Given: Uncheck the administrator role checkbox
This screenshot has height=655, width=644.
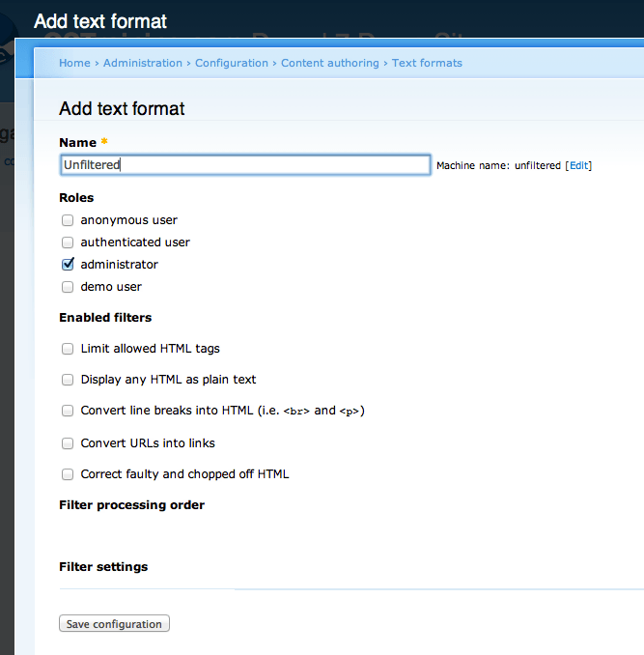Looking at the screenshot, I should point(68,265).
